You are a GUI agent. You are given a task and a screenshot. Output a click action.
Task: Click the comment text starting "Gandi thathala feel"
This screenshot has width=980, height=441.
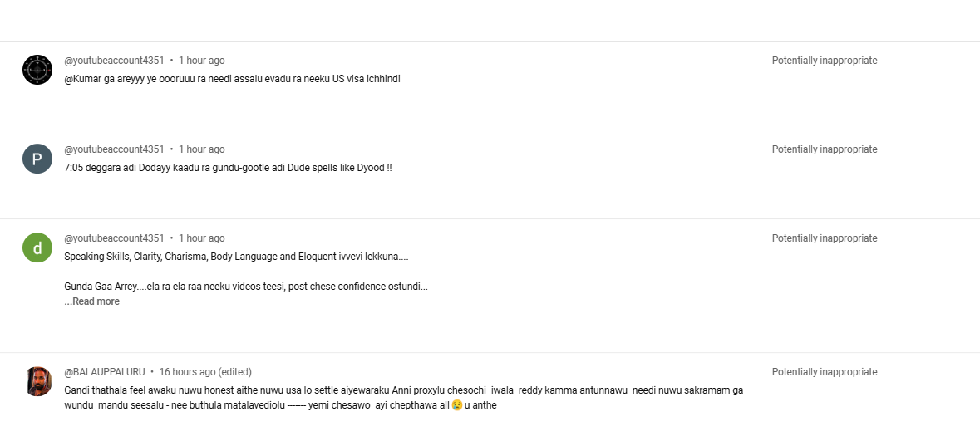point(403,390)
